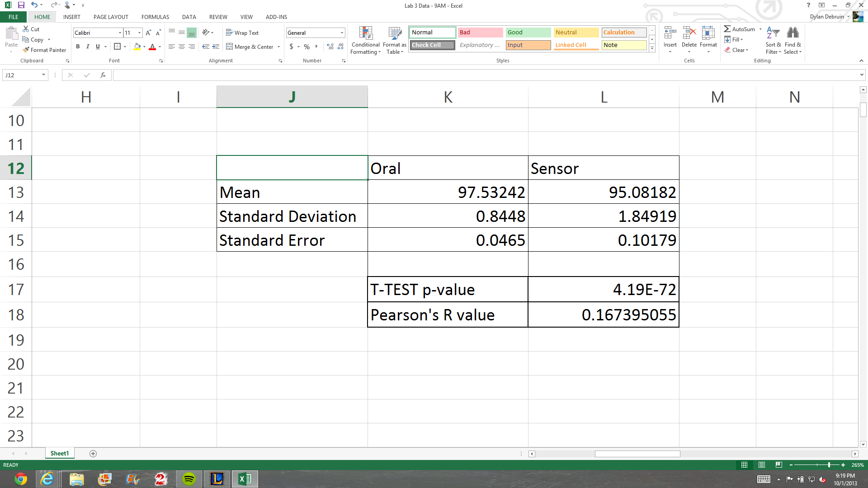Open the Sort & Filter tool
Screen dimensions: 868x488
773,34
